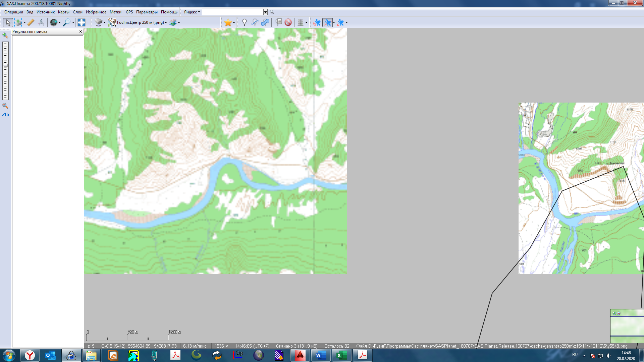Viewport: 644px width, 362px height.
Task: Close the Результаты поиска panel
Action: tap(80, 32)
